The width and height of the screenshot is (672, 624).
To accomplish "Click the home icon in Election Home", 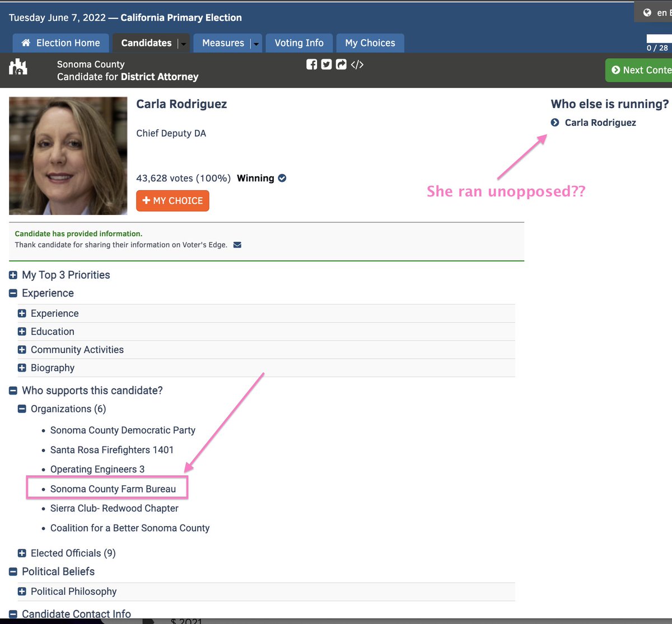I will 26,43.
